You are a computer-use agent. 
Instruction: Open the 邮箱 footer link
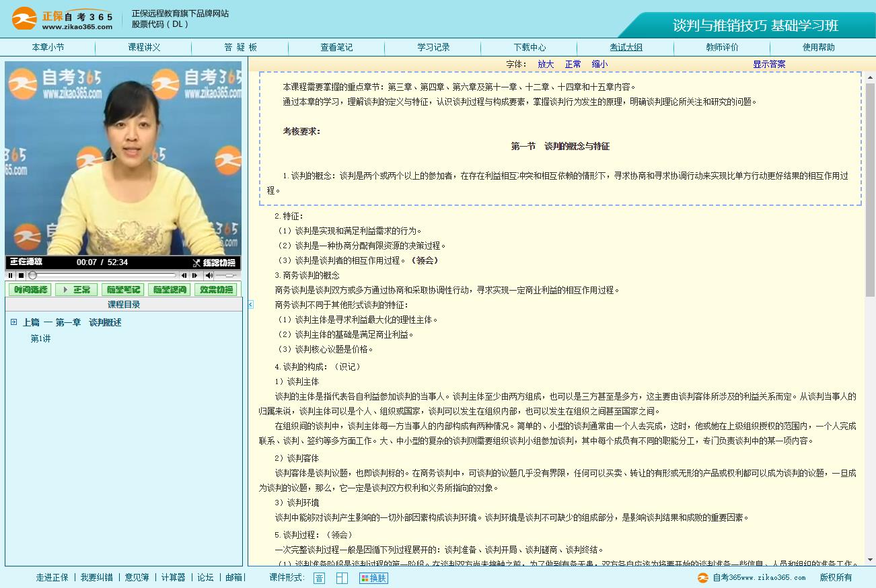coord(233,577)
